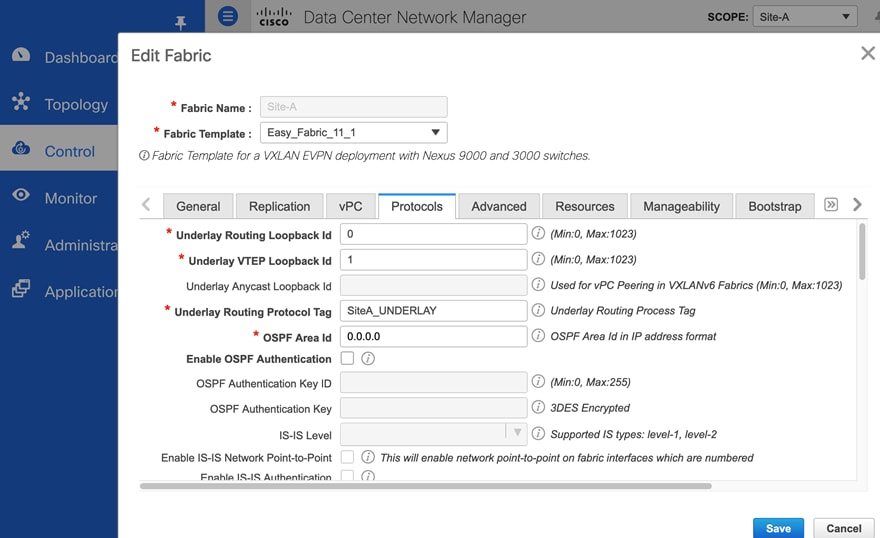Switch to the Advanced tab
The width and height of the screenshot is (880, 538).
tap(499, 206)
